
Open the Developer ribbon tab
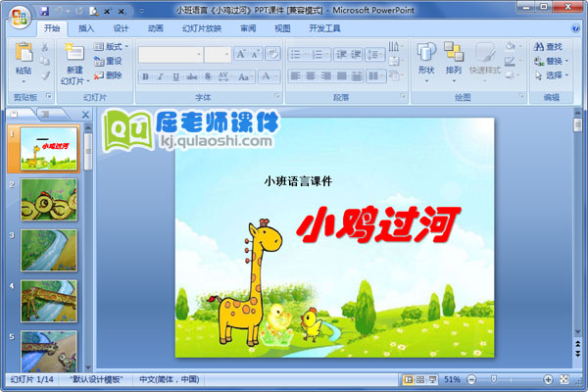click(324, 28)
